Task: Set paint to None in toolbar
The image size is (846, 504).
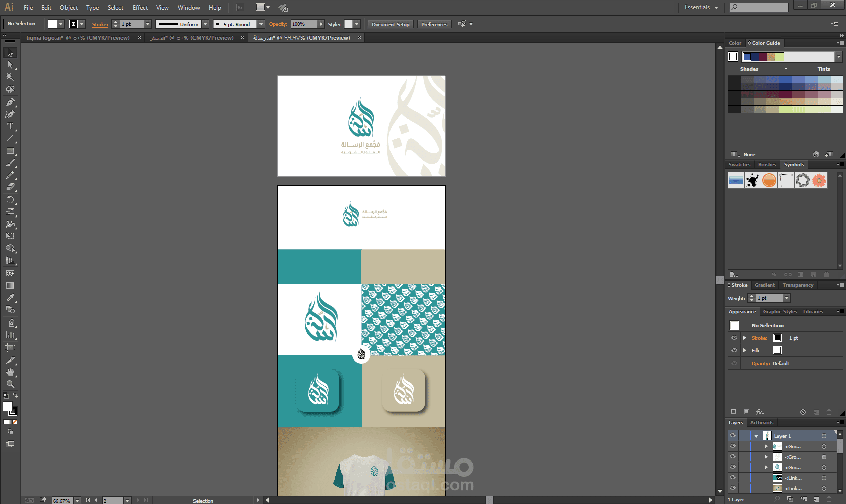Action: click(x=15, y=422)
